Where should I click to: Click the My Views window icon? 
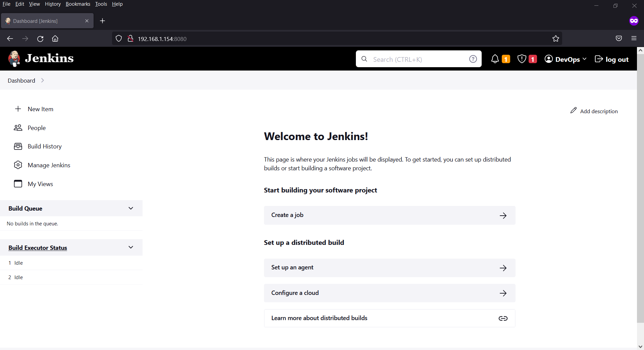coord(18,184)
